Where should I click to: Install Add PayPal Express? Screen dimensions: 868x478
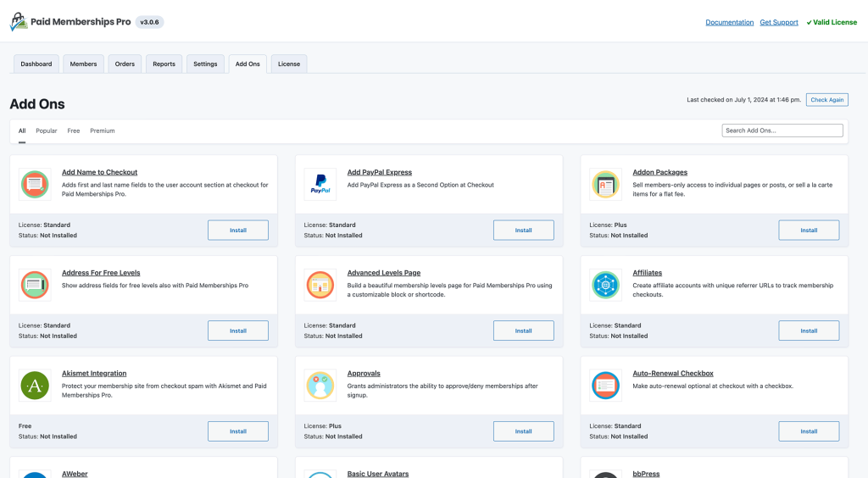coord(524,231)
